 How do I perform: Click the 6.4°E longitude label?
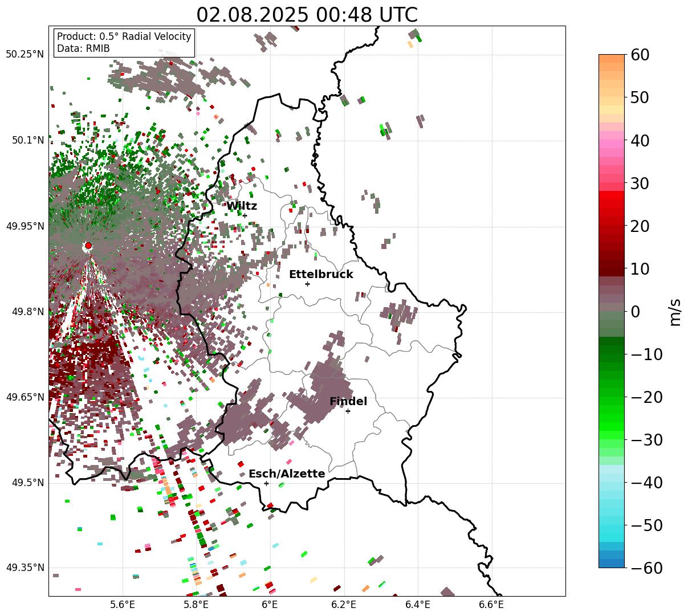[x=417, y=605]
